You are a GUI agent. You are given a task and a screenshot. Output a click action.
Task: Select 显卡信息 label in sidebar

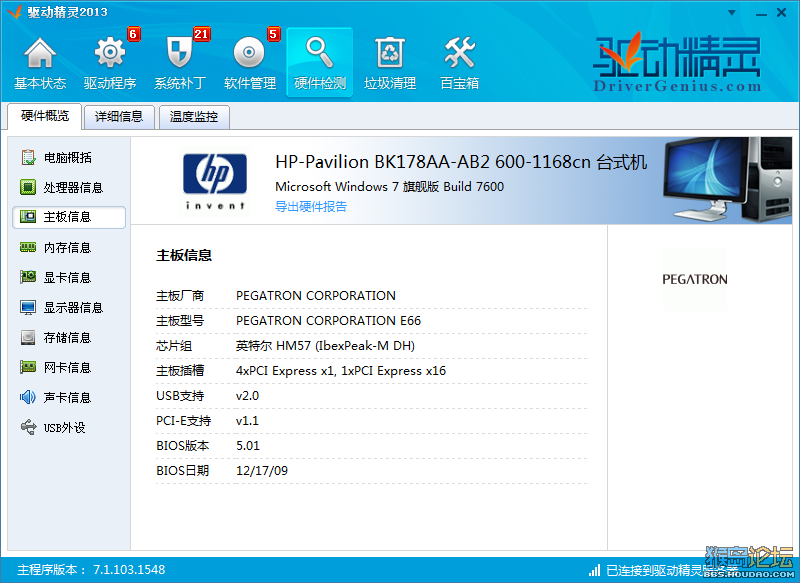coord(67,277)
